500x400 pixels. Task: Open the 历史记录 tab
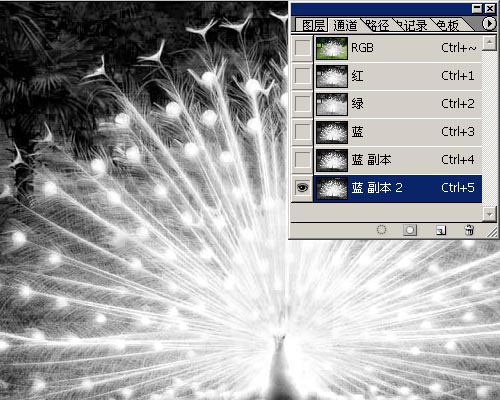coord(412,25)
